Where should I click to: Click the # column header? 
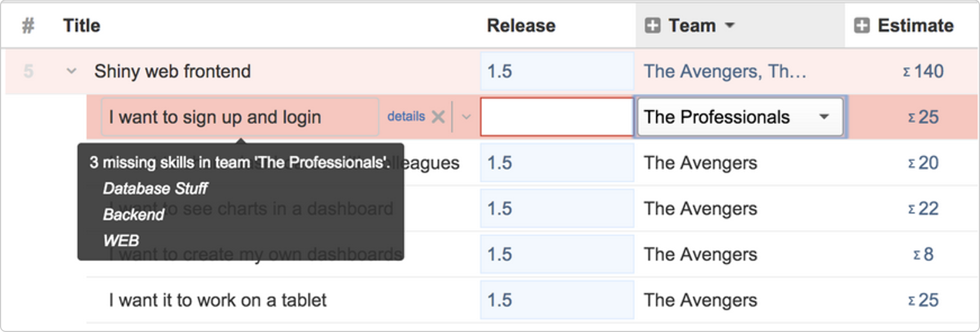coord(28,25)
